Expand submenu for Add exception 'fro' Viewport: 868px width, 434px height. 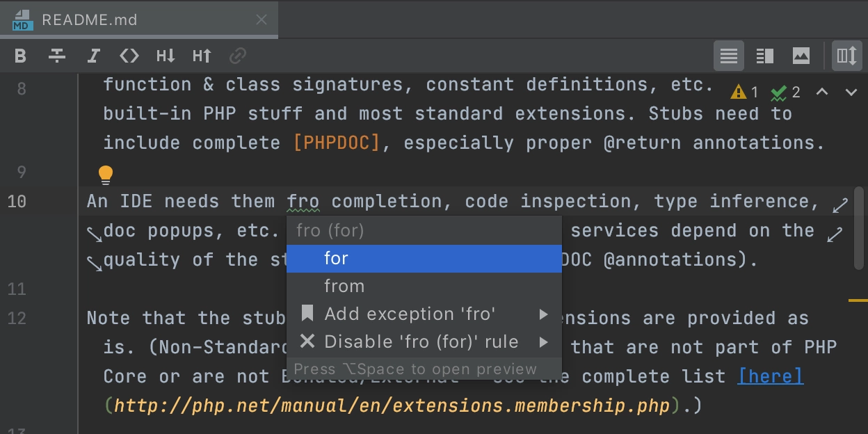pos(544,314)
